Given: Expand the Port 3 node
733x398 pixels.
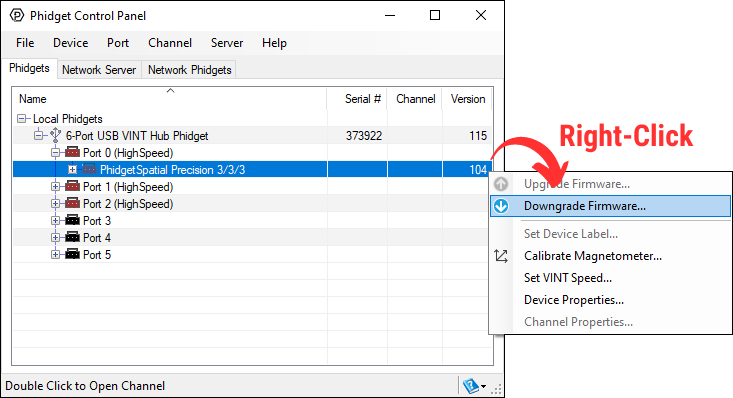Looking at the screenshot, I should [55, 220].
